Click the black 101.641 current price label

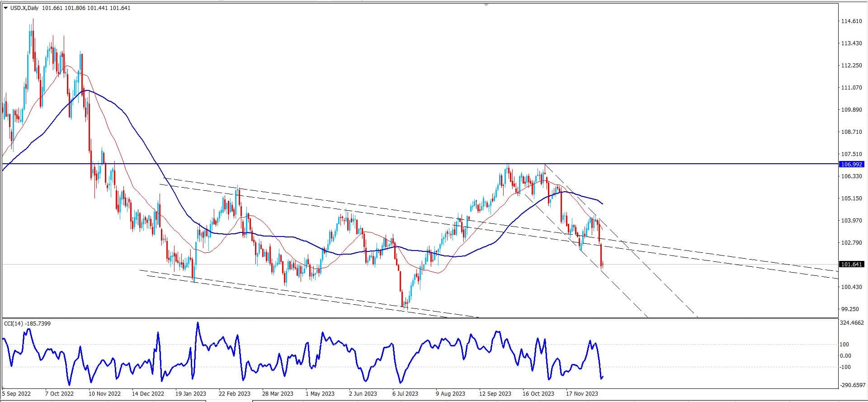852,264
